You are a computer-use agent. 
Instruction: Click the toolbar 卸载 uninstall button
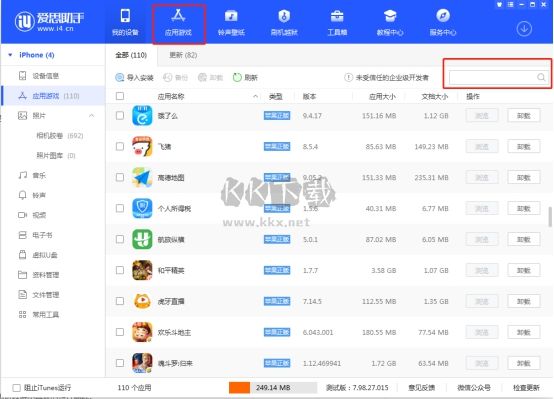pos(211,77)
